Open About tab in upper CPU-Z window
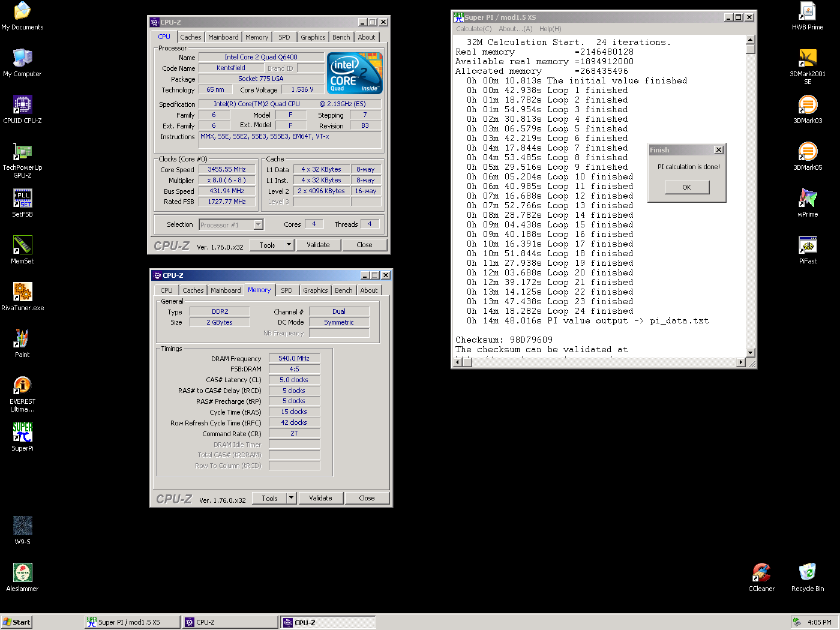 pos(367,37)
